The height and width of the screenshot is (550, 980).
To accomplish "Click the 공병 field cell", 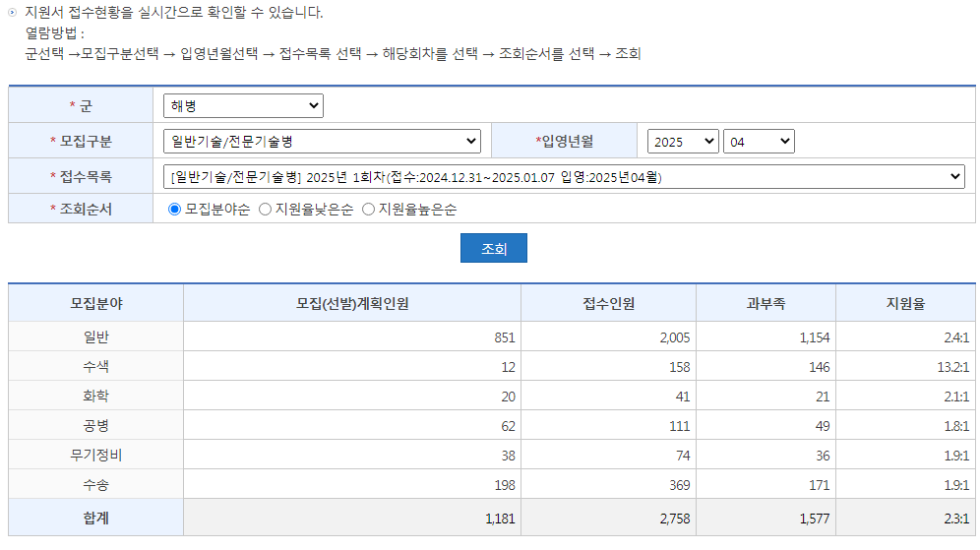I will coord(95,426).
